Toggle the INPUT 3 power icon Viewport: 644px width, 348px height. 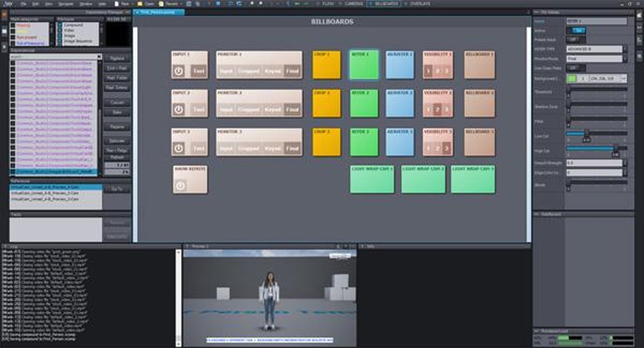click(x=178, y=148)
